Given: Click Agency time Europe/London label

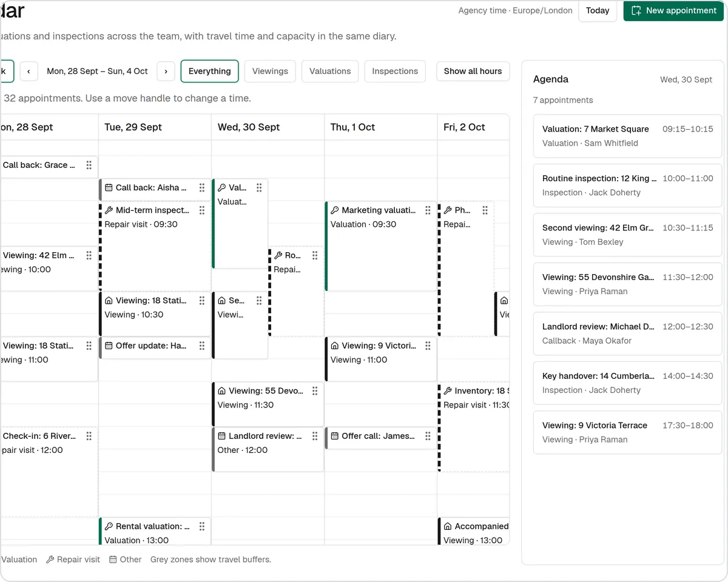Looking at the screenshot, I should click(x=515, y=10).
